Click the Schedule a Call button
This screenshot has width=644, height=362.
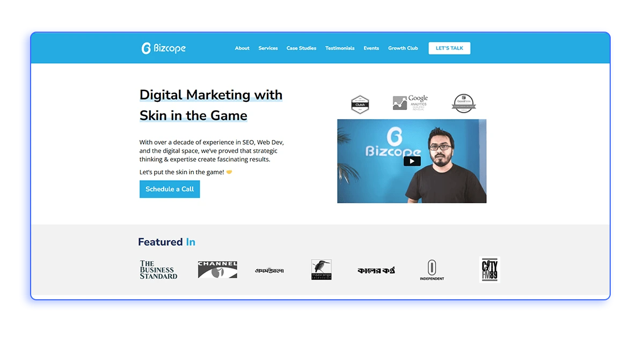click(x=170, y=189)
